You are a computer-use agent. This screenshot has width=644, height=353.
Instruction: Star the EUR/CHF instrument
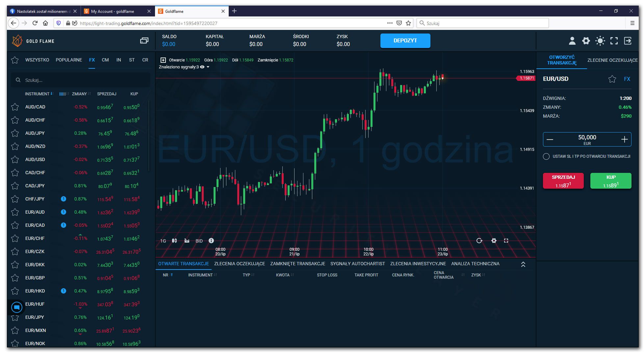click(15, 238)
